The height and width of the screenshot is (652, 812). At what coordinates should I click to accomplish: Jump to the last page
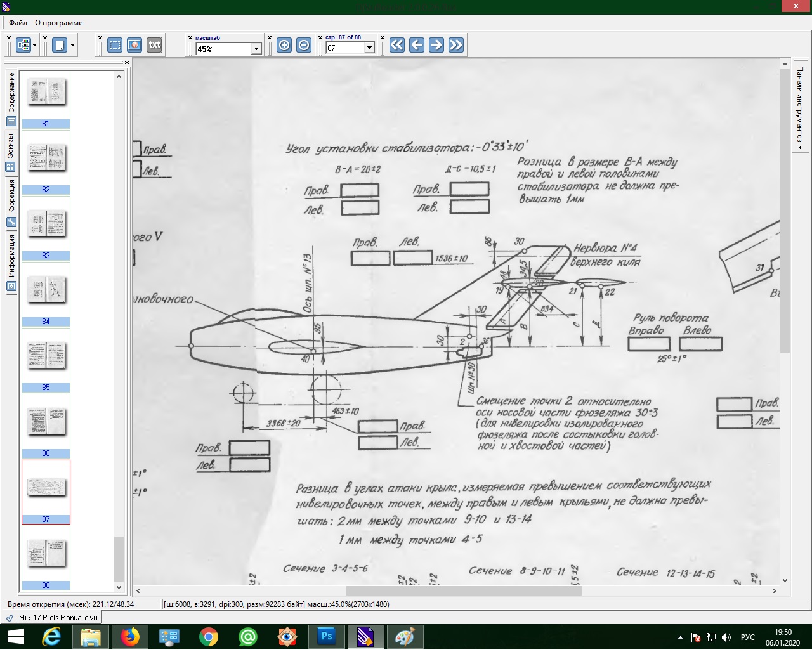[456, 45]
